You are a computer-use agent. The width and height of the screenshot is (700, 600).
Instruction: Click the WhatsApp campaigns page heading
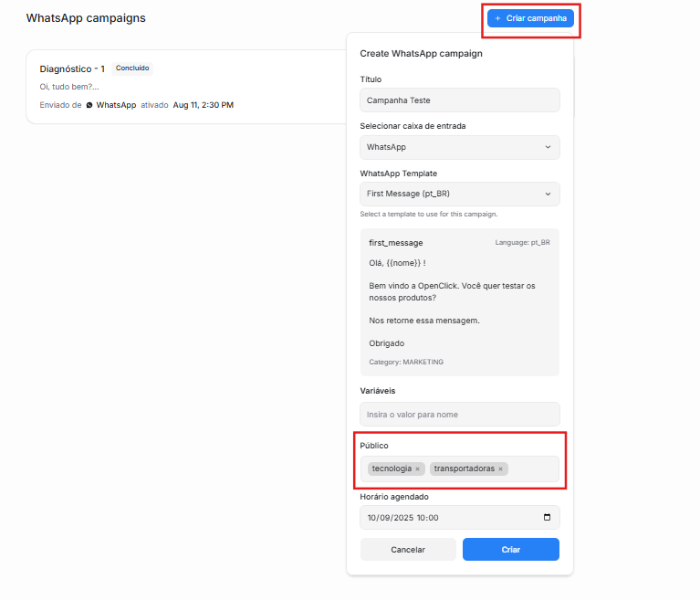point(86,18)
